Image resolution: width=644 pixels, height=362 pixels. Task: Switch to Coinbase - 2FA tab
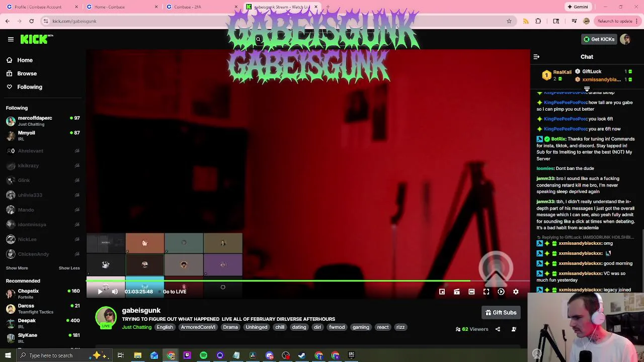201,7
